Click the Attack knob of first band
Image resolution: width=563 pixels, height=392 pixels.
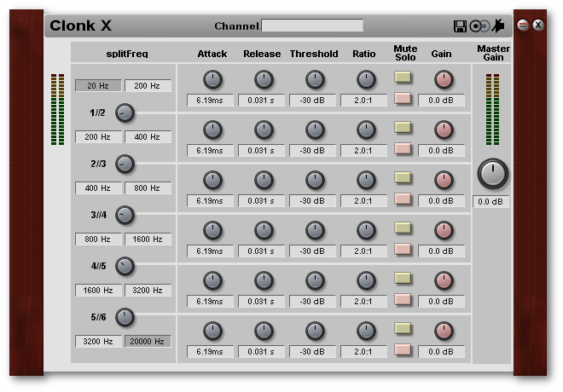212,79
